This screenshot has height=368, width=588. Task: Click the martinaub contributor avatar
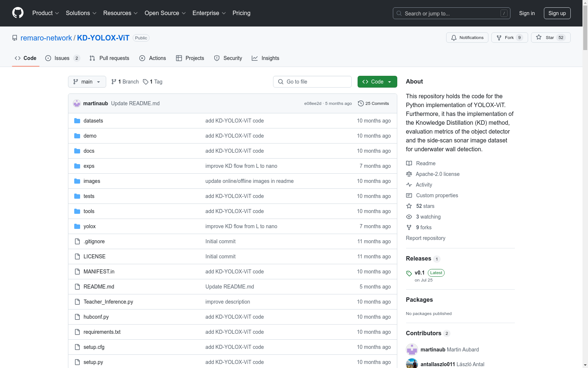(x=412, y=350)
